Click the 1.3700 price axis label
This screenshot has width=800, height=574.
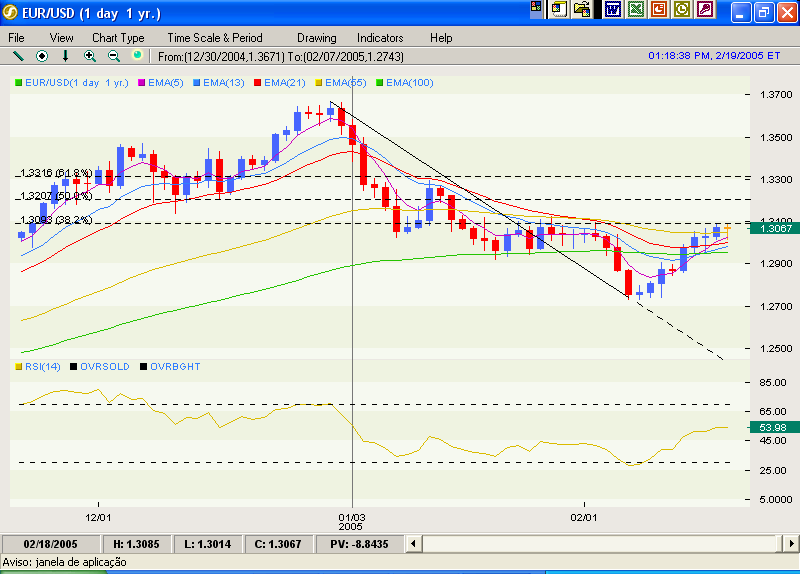[776, 94]
